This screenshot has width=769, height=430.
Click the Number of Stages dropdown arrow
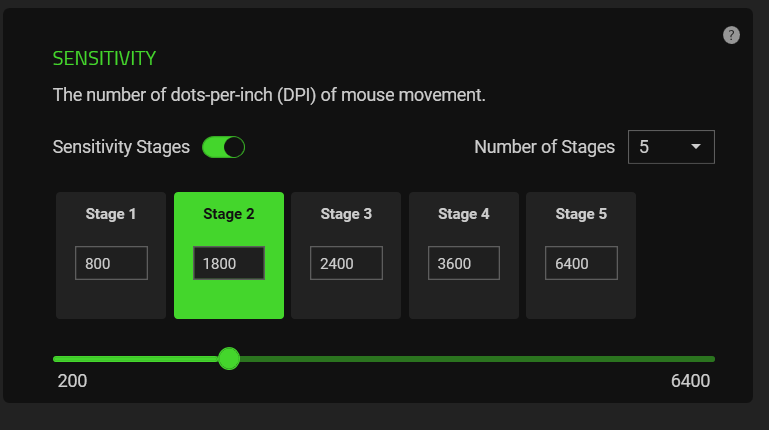pyautogui.click(x=696, y=147)
